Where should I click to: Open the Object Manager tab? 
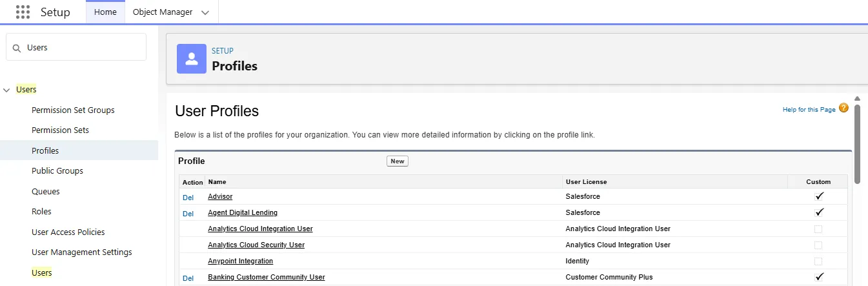162,12
